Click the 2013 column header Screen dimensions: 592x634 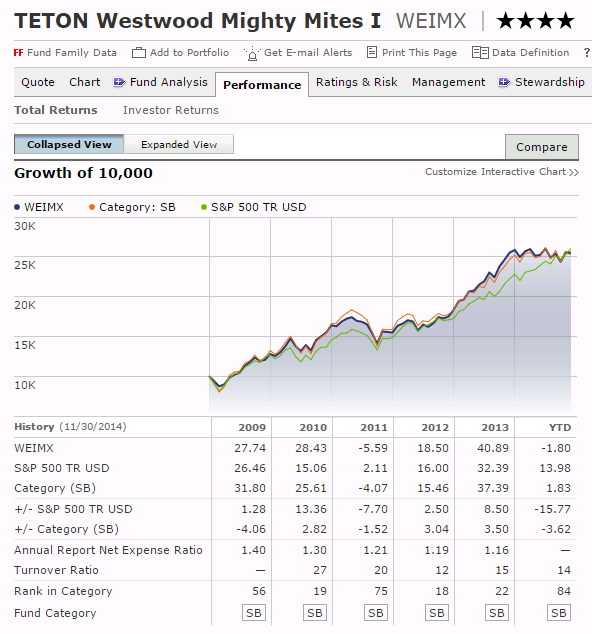(x=495, y=427)
